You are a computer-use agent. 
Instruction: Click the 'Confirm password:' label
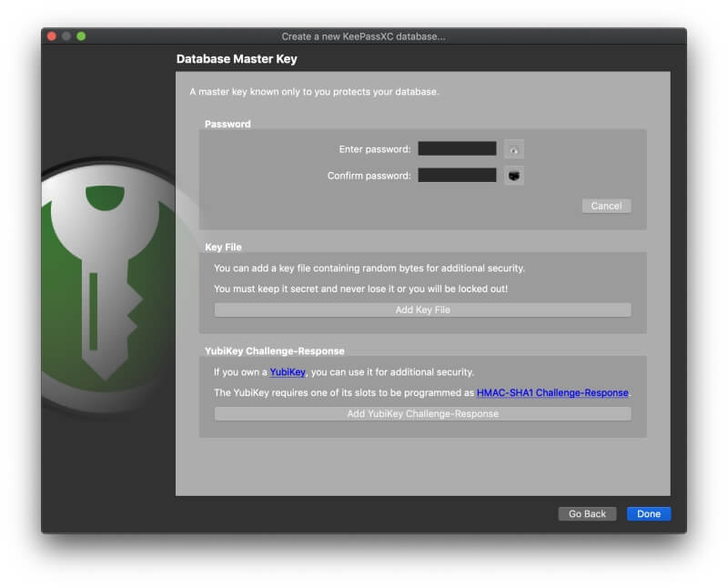369,176
